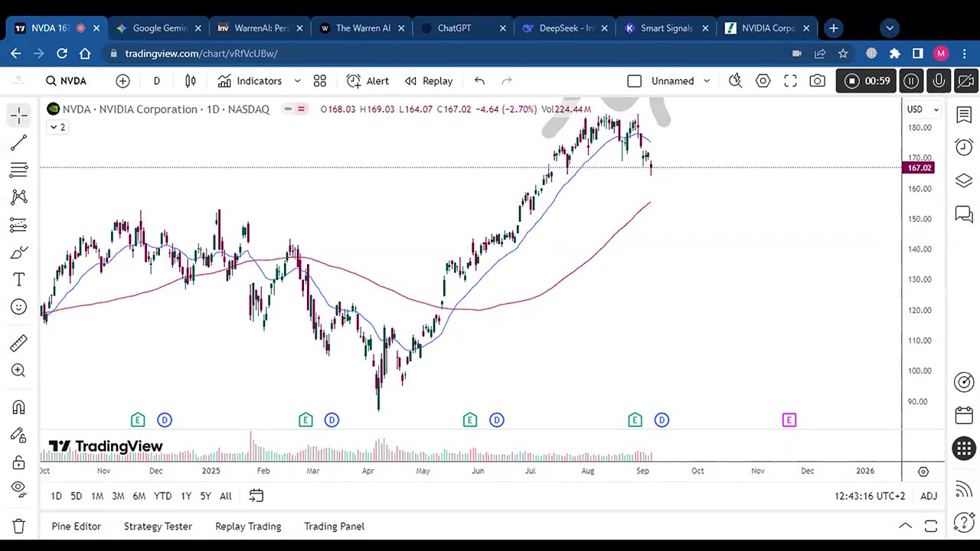
Task: Open the Strategy Tester tab
Action: pos(158,527)
